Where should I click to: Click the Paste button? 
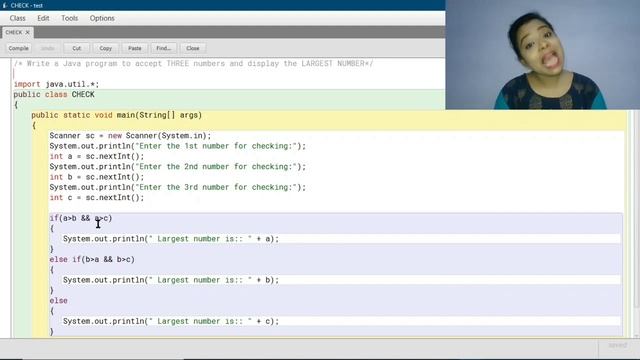coord(134,48)
